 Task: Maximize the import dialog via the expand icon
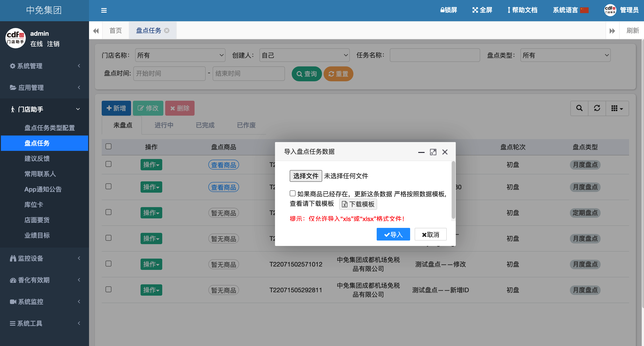tap(433, 152)
